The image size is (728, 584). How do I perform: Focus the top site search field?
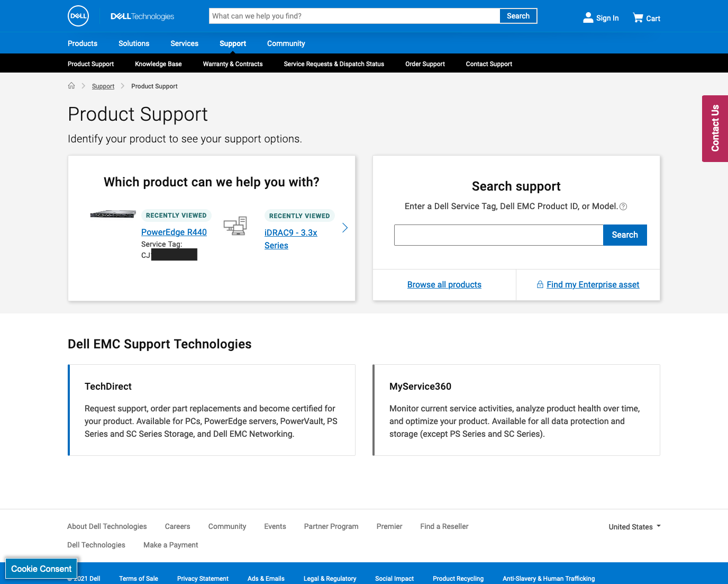354,16
